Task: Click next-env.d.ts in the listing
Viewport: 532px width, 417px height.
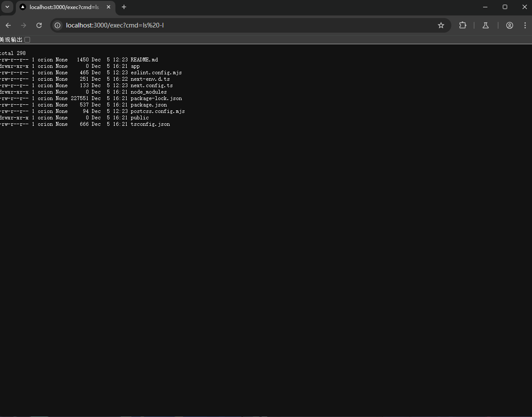Action: 150,79
